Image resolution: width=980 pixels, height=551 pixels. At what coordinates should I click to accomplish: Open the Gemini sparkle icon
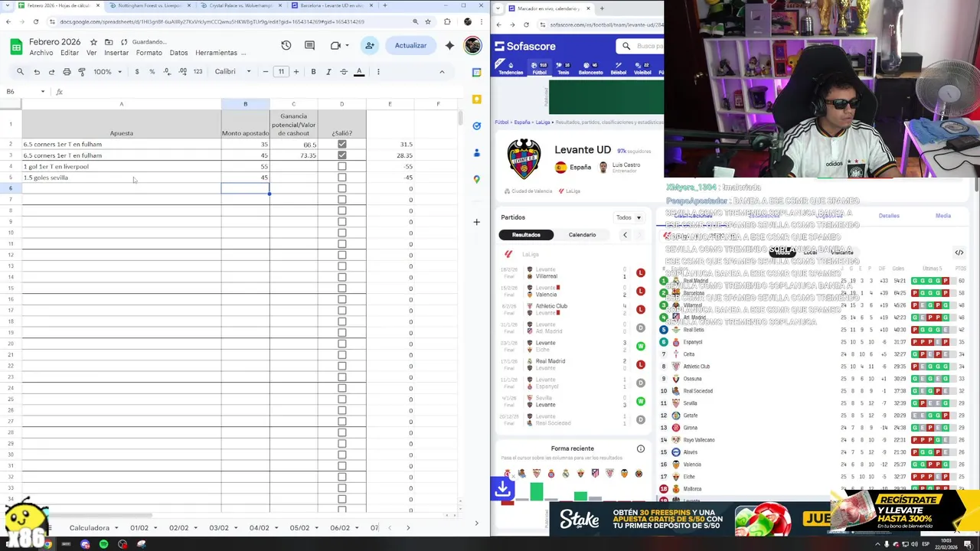coord(449,46)
